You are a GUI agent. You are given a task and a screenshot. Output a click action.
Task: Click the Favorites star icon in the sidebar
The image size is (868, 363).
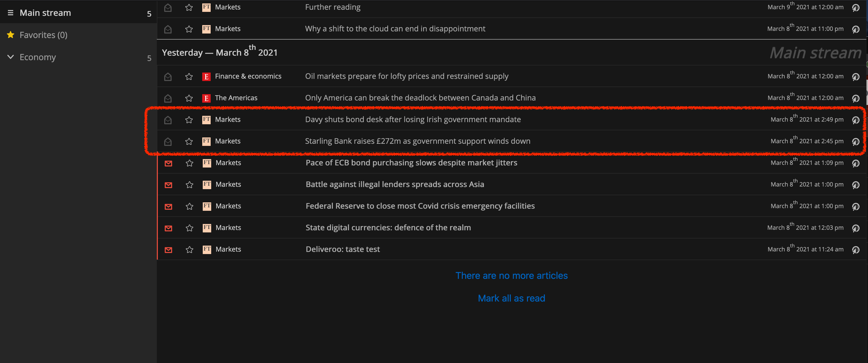[11, 35]
